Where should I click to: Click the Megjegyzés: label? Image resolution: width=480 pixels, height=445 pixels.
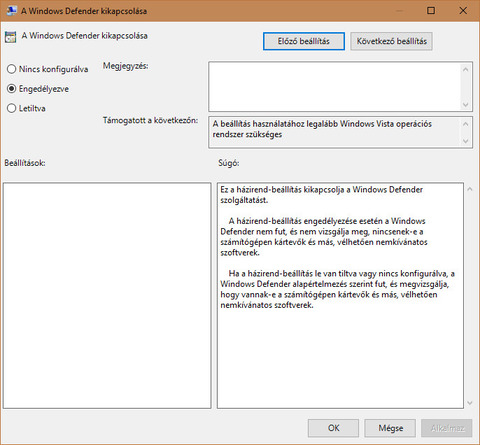(126, 66)
